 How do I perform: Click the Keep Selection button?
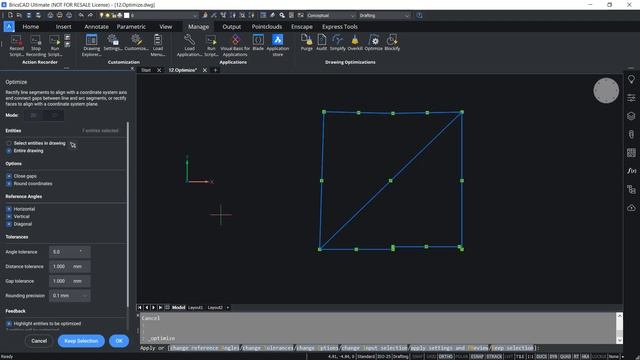tap(81, 341)
